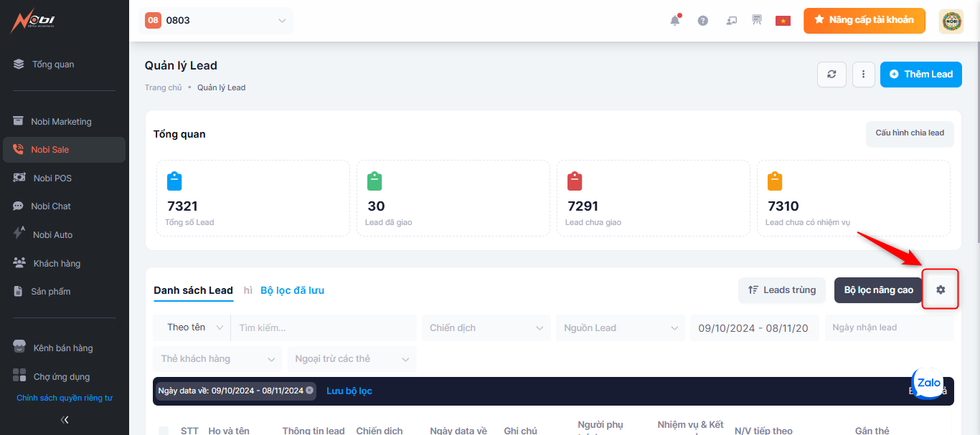Click the refresh icon button
Screen dimensions: 980x435
pos(831,75)
